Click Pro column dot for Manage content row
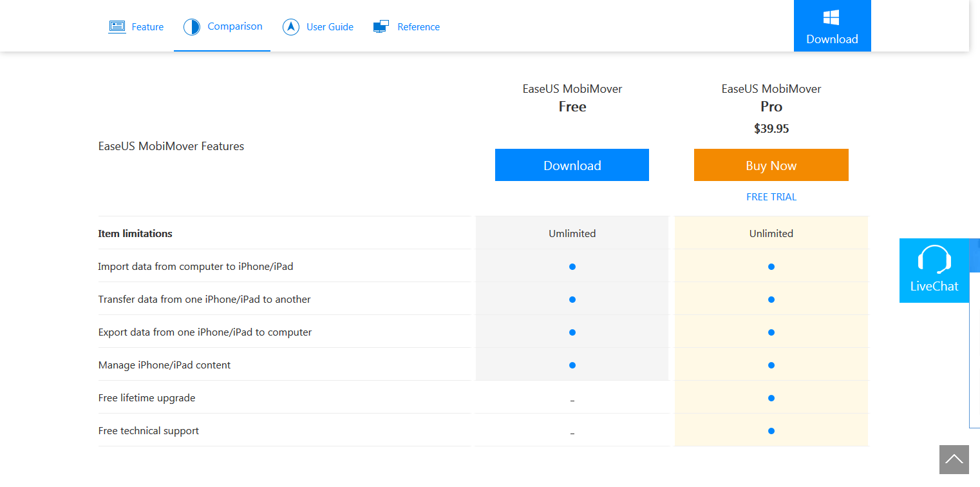Screen dimensions: 980x487 pos(771,365)
